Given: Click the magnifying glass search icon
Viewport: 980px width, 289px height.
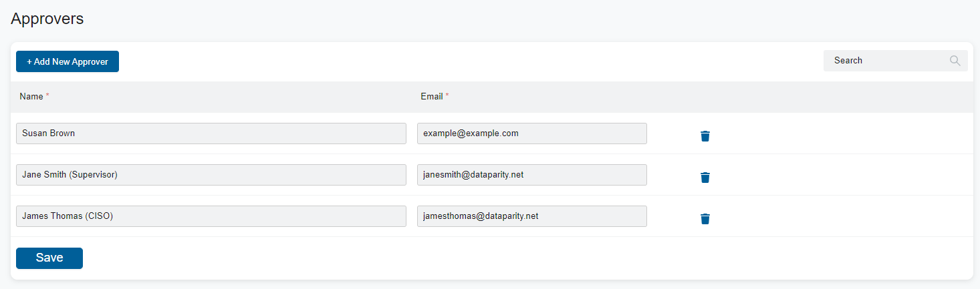Looking at the screenshot, I should click(x=955, y=61).
